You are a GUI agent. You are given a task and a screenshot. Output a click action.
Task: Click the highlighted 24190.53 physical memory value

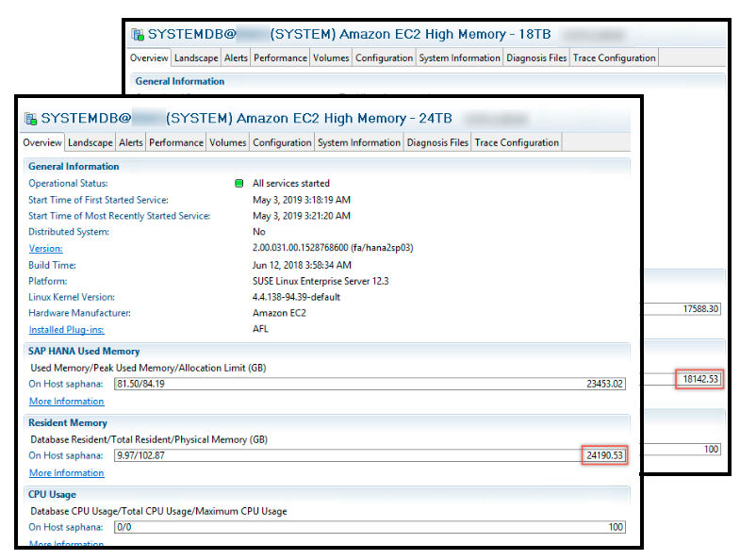point(602,455)
